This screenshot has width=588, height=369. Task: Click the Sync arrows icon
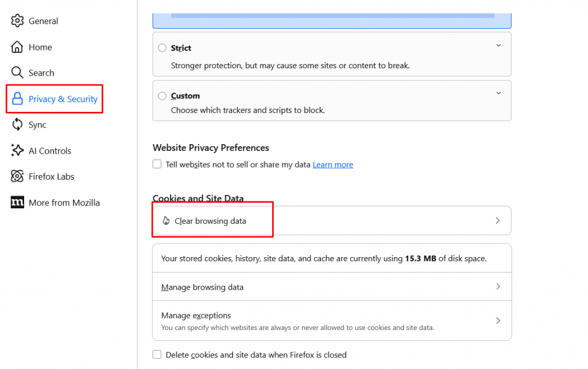(17, 125)
